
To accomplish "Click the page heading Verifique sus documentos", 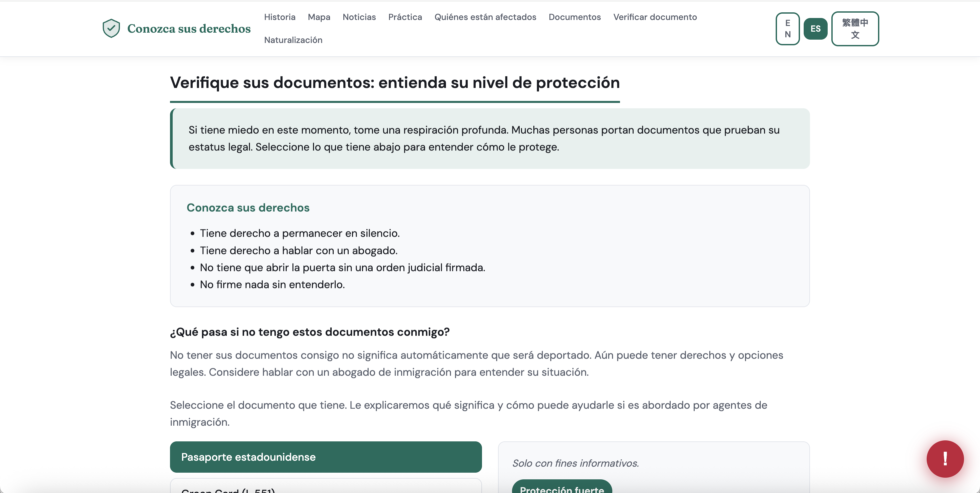I will click(394, 83).
